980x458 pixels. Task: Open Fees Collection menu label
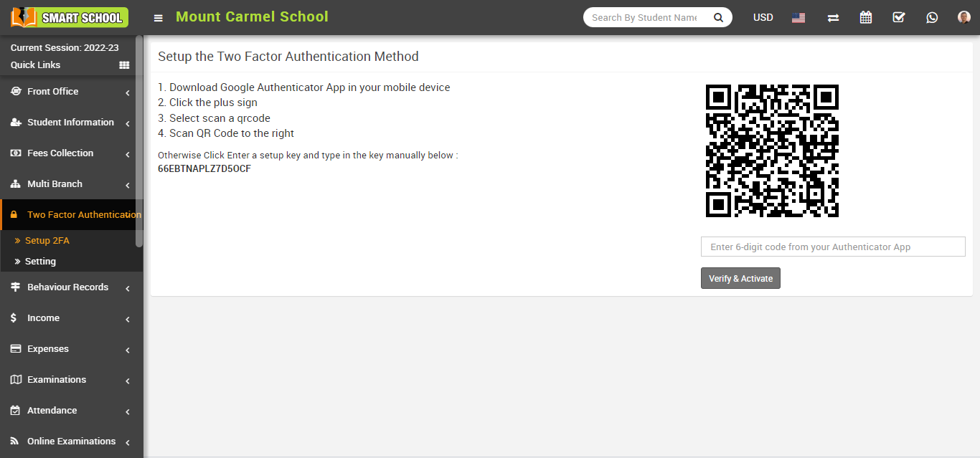(x=60, y=153)
